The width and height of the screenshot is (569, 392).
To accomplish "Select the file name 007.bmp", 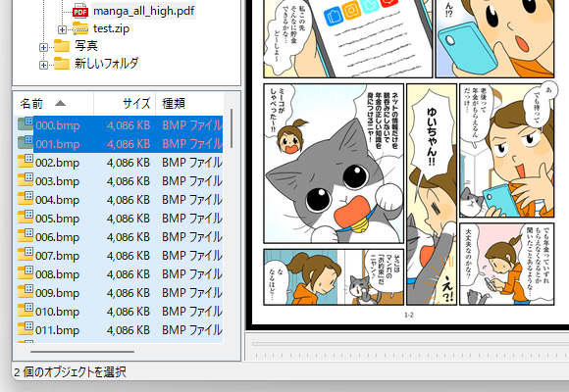I will pos(57,256).
